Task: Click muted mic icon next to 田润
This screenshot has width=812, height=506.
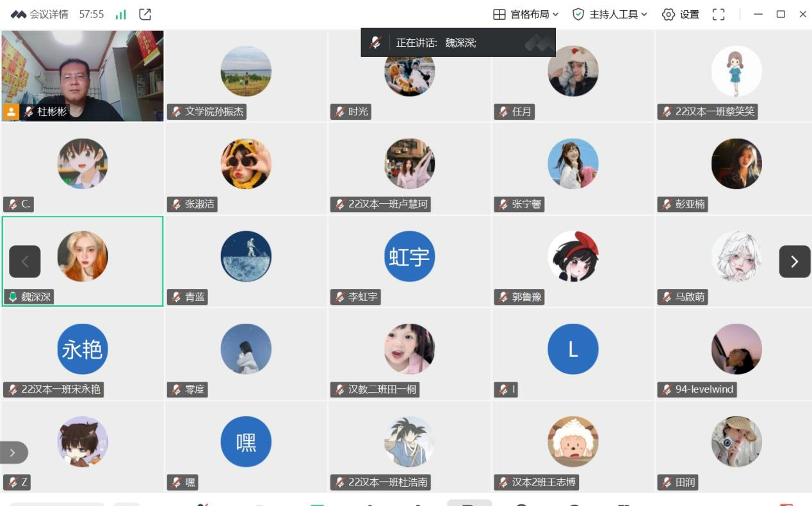Action: 667,482
